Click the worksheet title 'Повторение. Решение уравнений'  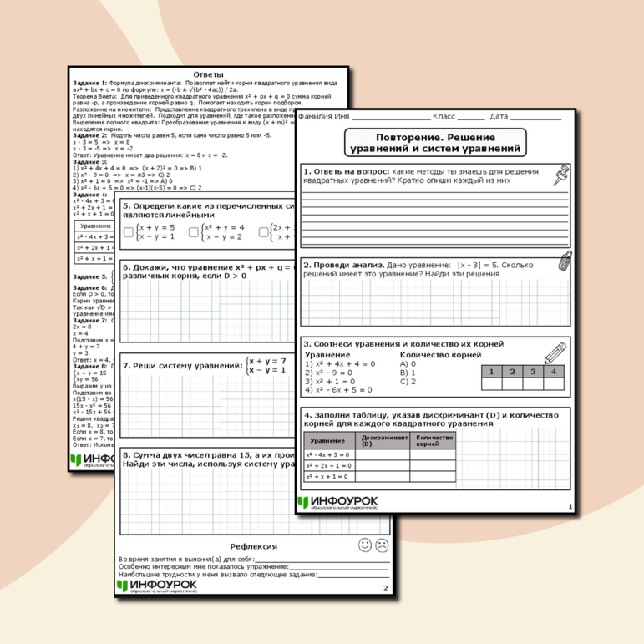434,142
